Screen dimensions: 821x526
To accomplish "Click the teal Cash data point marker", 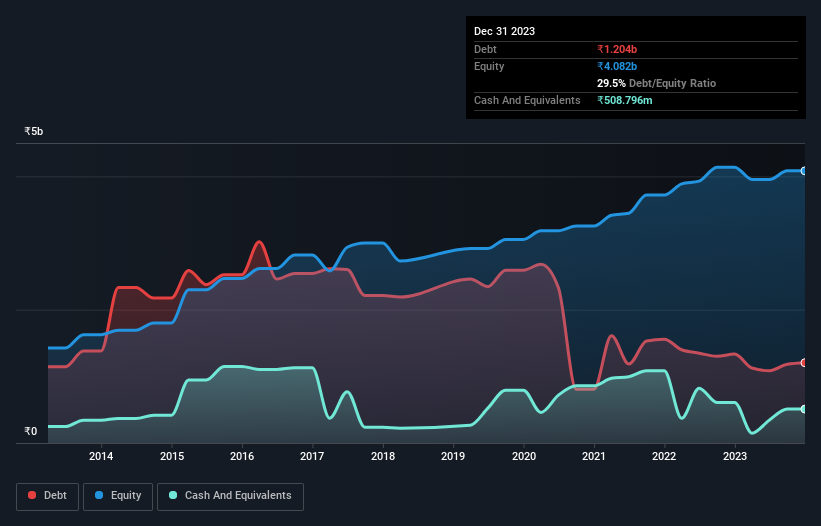I will 804,409.
